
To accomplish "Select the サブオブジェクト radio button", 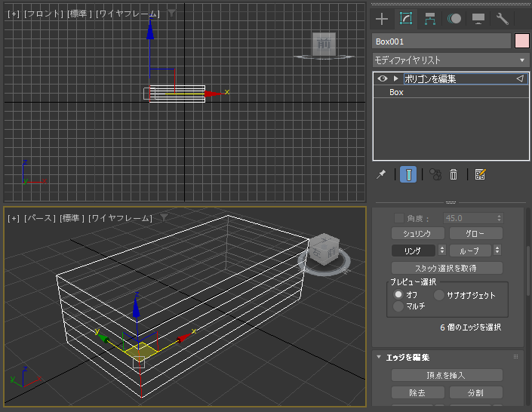I will (439, 295).
